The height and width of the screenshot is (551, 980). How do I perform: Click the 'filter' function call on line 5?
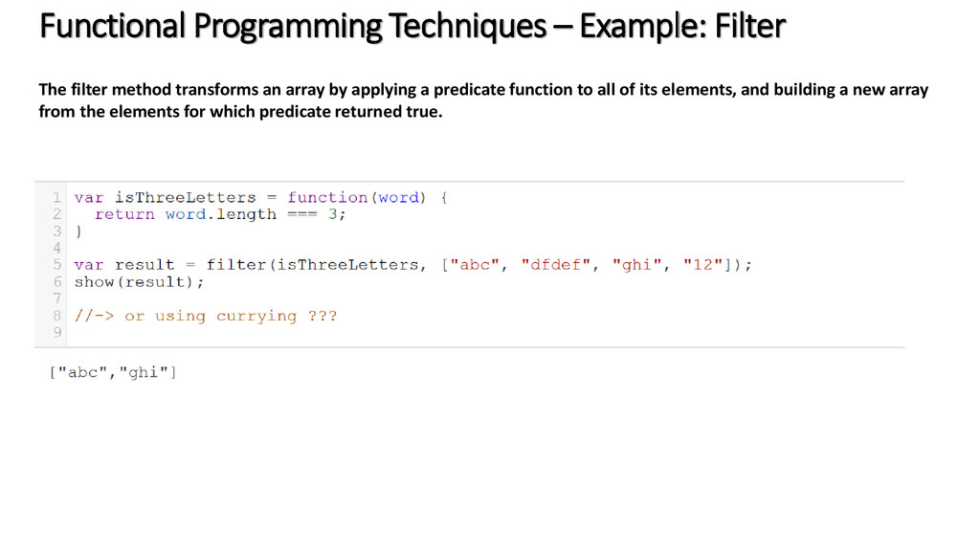click(236, 265)
